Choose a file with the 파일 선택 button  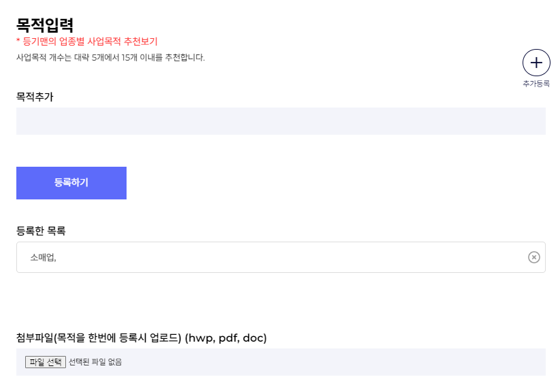tap(46, 362)
